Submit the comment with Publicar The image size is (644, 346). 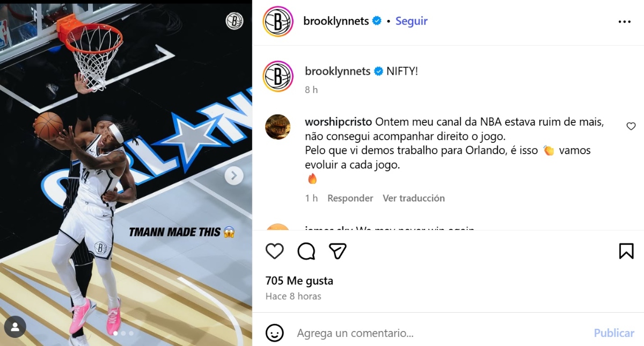coord(614,333)
